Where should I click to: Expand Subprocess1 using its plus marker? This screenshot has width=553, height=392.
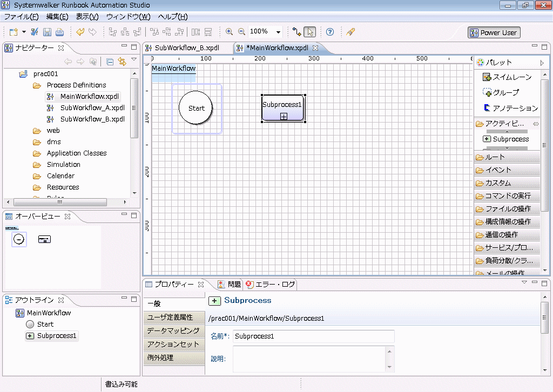[x=284, y=116]
